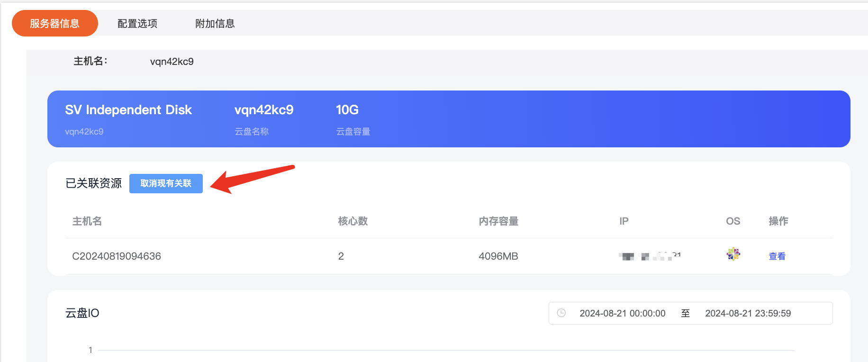Open the 服务器信息 tab
The image size is (868, 362).
[x=55, y=23]
